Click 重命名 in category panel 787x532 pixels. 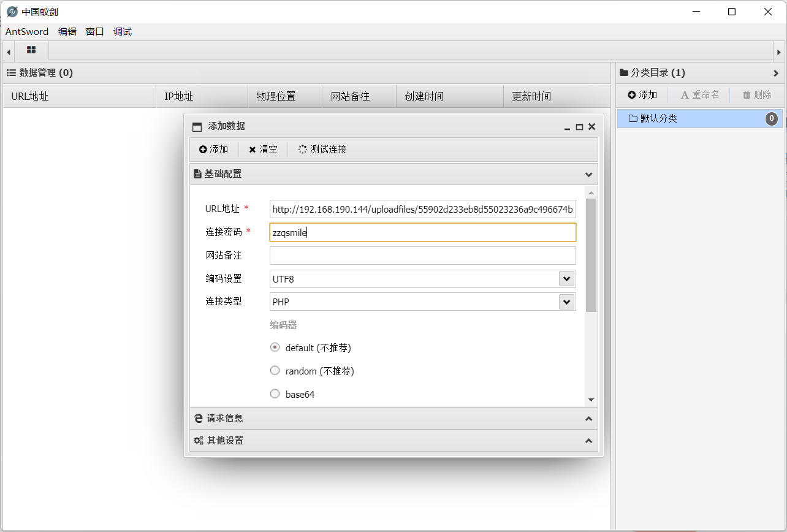pyautogui.click(x=700, y=95)
